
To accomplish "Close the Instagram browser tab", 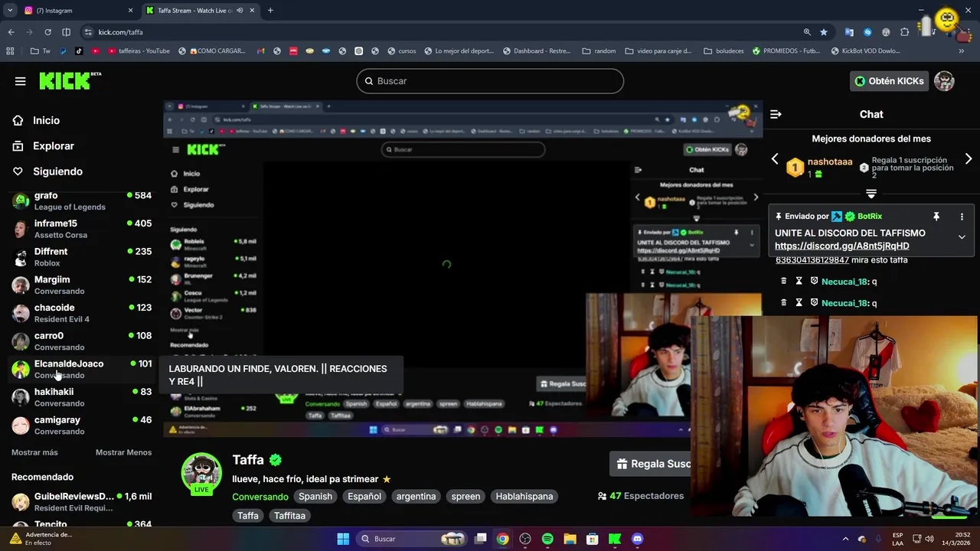I will (130, 11).
